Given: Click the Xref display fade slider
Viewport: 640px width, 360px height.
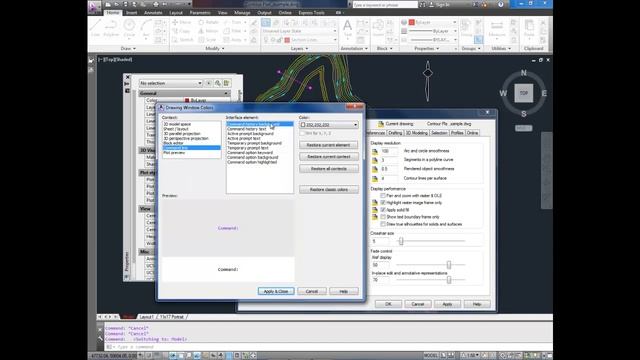Looking at the screenshot, I should point(449,265).
